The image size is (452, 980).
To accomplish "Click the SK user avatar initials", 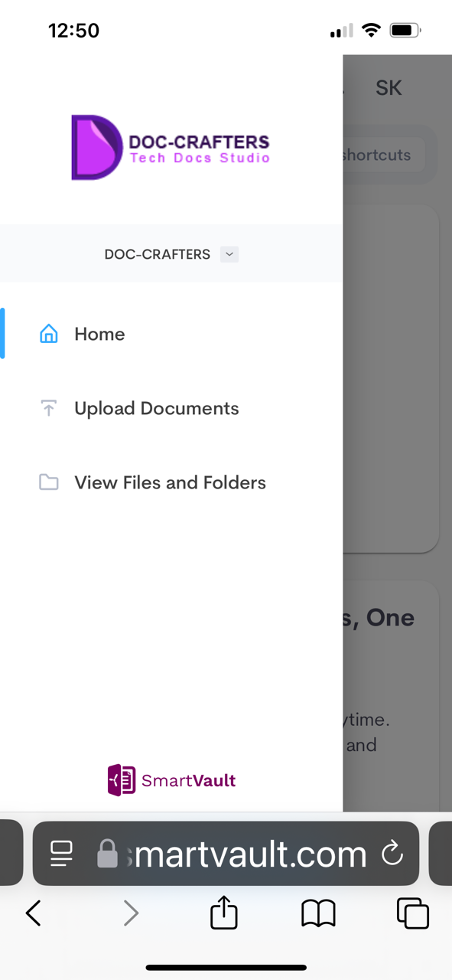I will tap(389, 87).
